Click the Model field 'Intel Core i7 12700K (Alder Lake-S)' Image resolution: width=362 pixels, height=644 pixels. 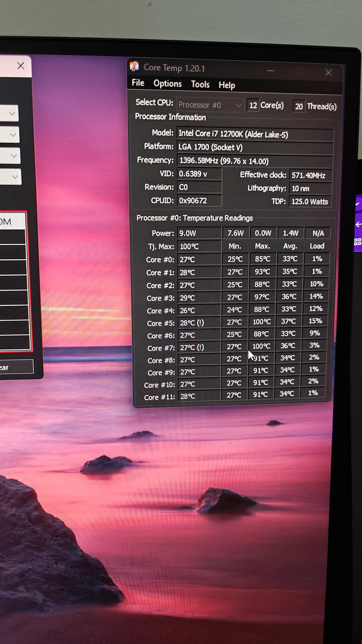[x=255, y=134]
